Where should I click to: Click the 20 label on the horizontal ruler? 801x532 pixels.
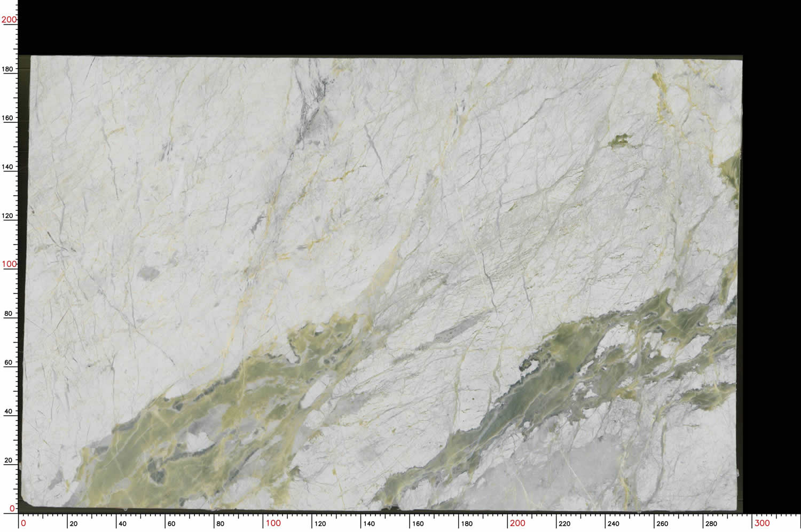coord(74,523)
